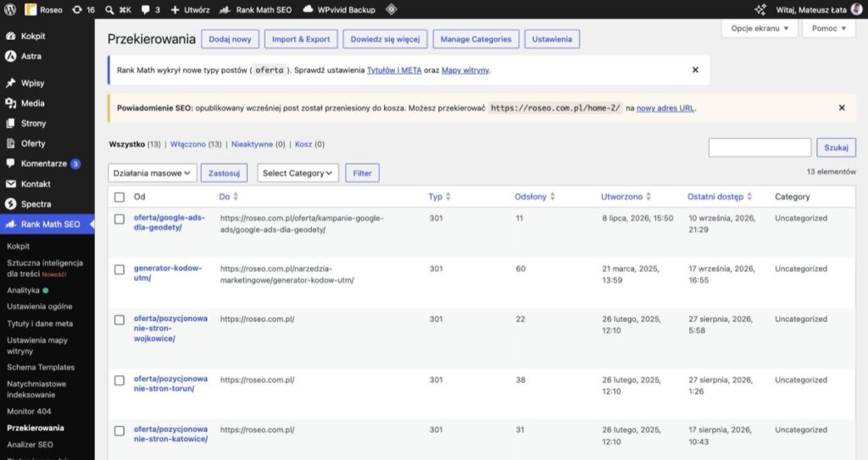
Task: Sort table by the Odsłony column
Action: coord(535,197)
